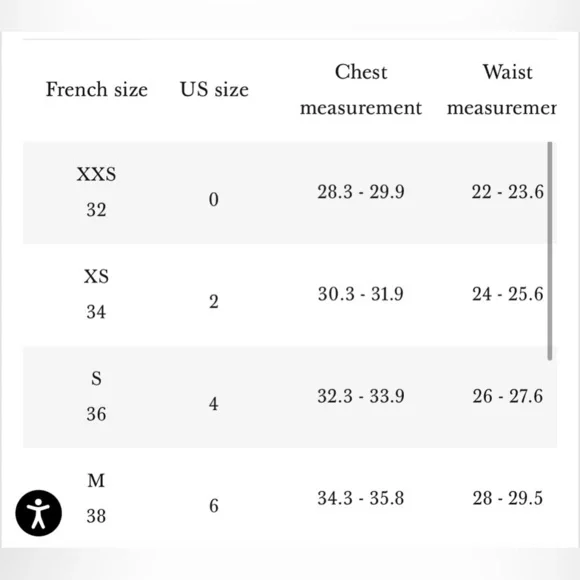Select the S 36 size cell
This screenshot has width=580, height=580.
pyautogui.click(x=96, y=396)
